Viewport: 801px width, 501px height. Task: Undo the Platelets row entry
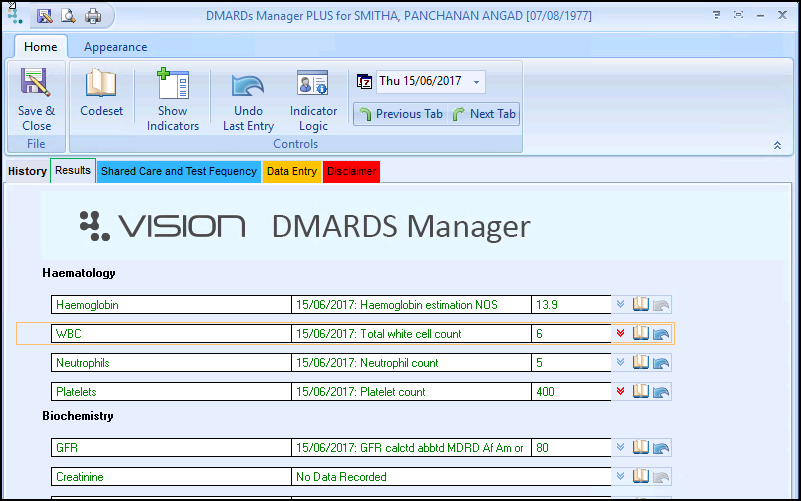click(x=662, y=392)
